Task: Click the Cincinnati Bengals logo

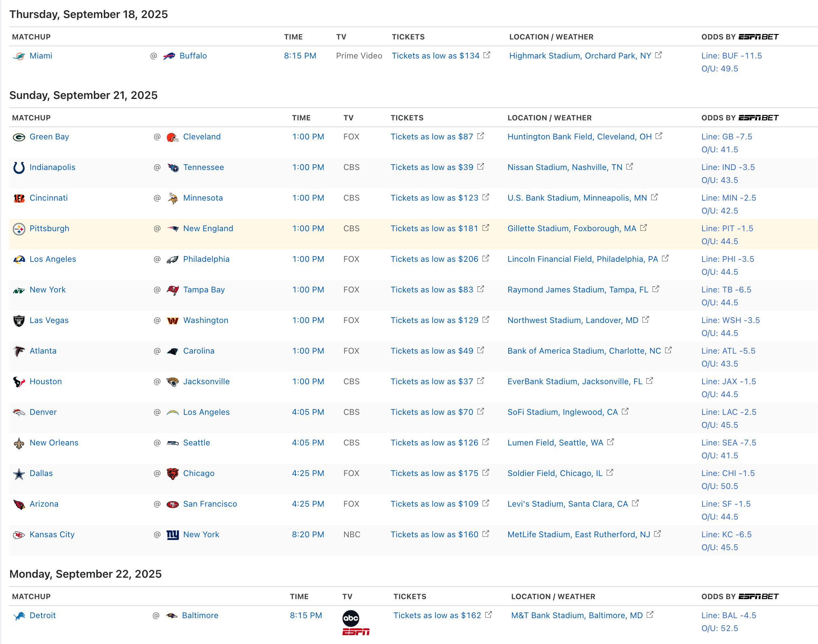Action: (x=19, y=198)
